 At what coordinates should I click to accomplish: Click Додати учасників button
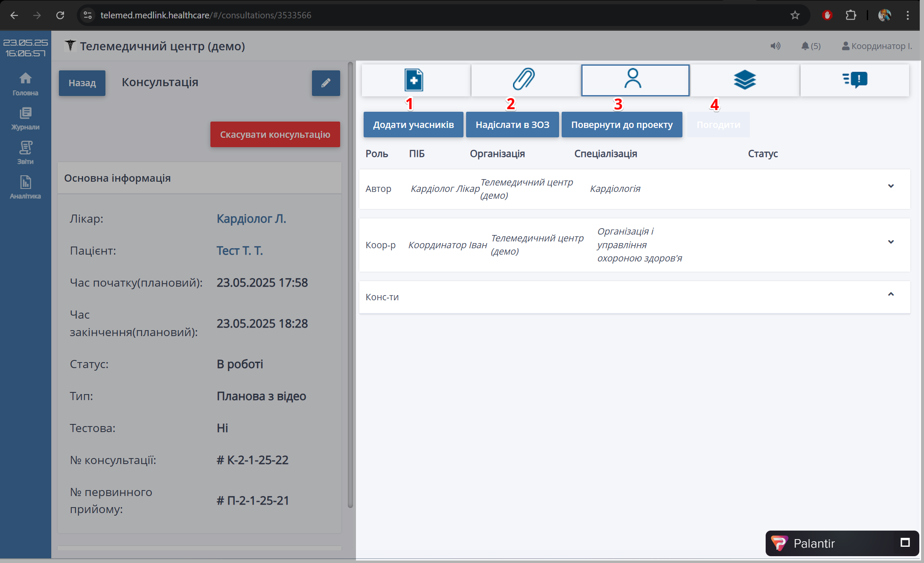(x=413, y=125)
